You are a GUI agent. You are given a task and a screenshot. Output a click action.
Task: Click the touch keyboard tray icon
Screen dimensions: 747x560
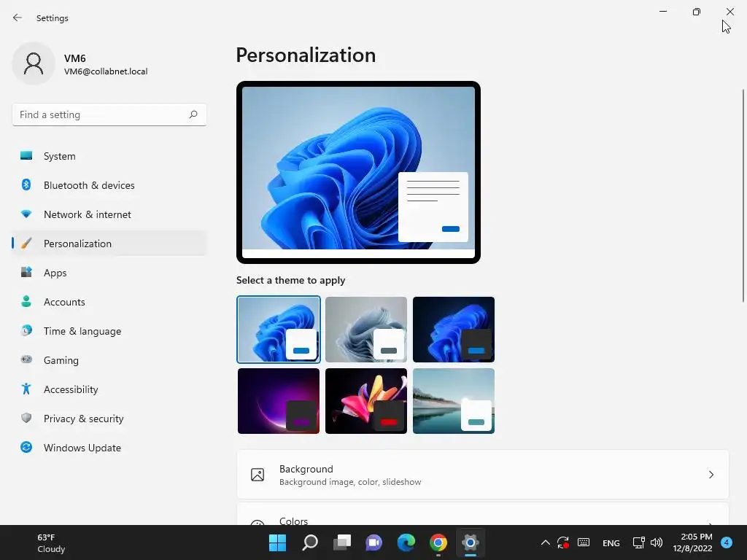[584, 542]
